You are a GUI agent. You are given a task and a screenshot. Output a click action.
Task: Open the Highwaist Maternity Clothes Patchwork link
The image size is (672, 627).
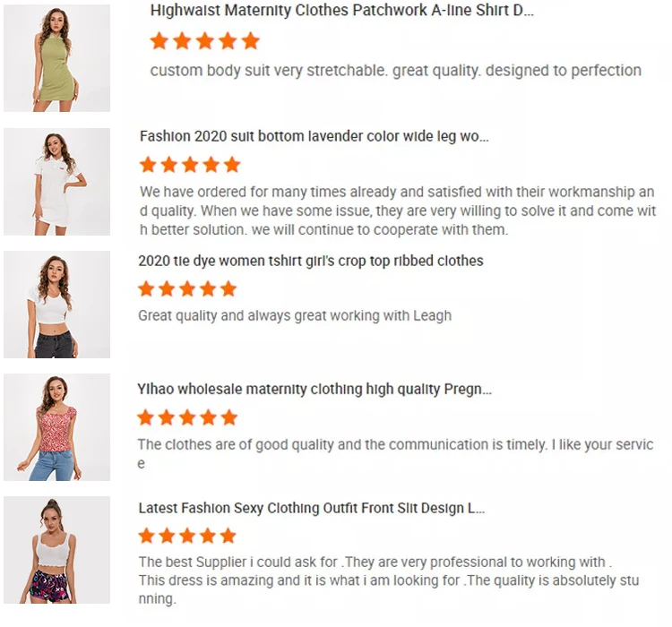[341, 11]
